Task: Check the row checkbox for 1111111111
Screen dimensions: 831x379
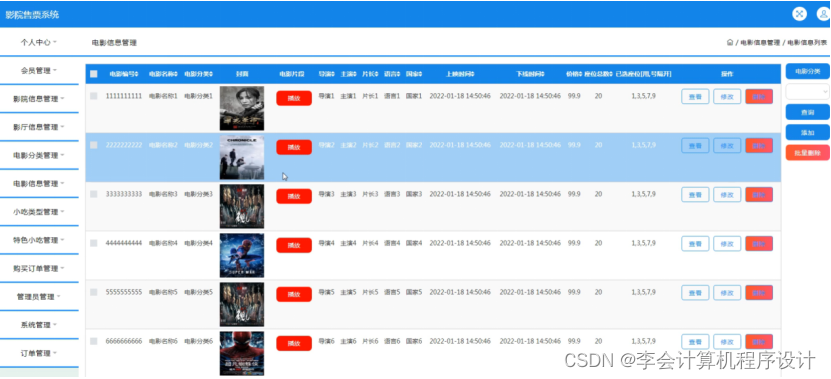Action: [94, 96]
